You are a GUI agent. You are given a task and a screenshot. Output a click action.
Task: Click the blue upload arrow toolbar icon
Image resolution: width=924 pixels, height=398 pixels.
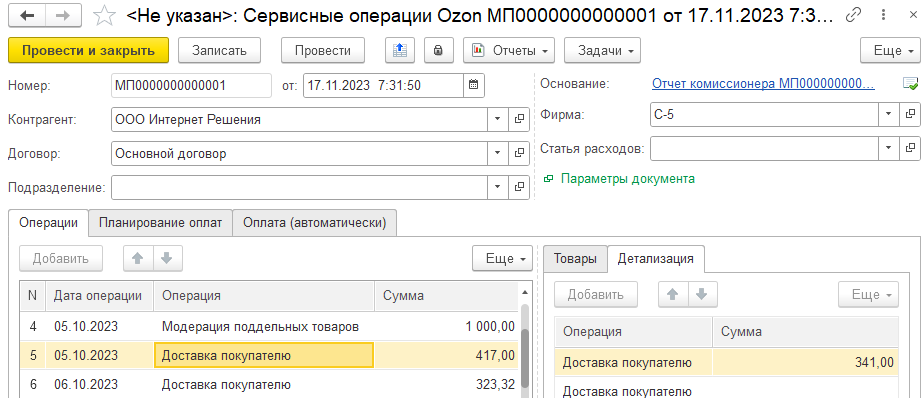click(401, 51)
